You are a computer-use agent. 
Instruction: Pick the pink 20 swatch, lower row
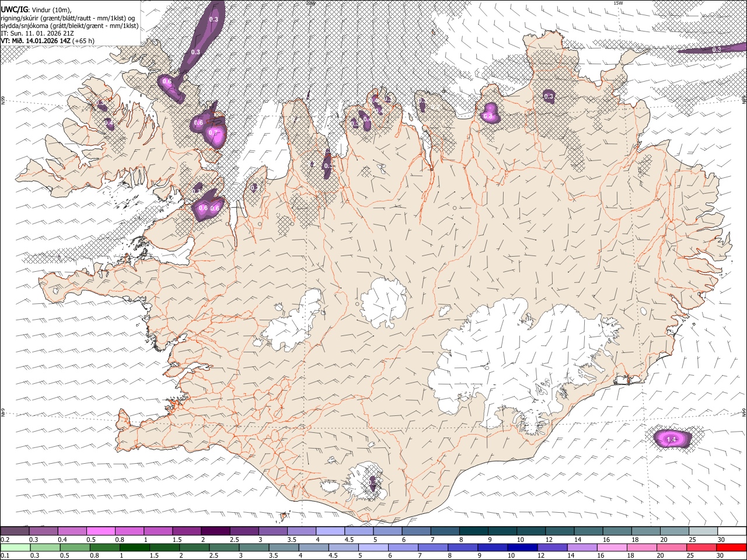click(x=671, y=548)
